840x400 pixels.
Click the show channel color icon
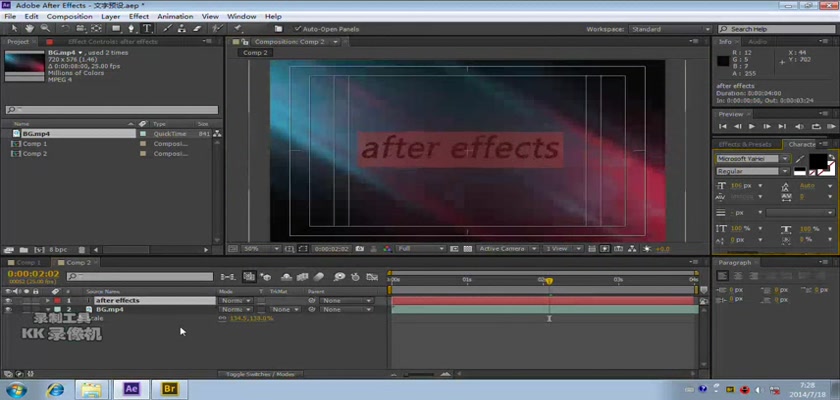pos(387,249)
